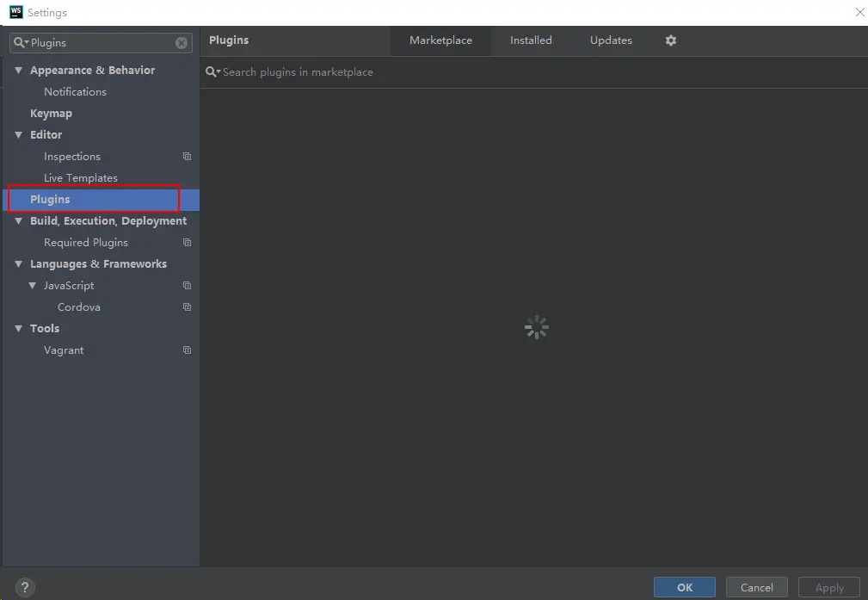The image size is (868, 600).
Task: Select Build, Execution, Deployment category label
Action: pyautogui.click(x=108, y=221)
